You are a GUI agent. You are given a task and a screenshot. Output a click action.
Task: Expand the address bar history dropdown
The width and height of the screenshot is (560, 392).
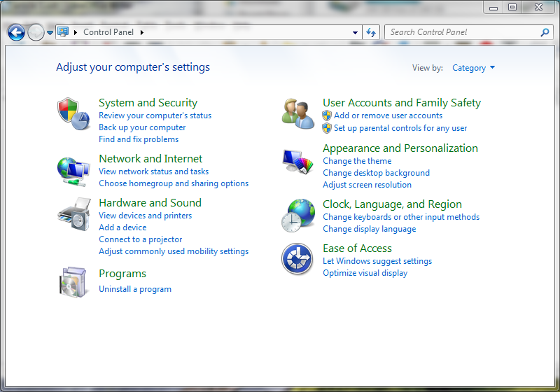tap(355, 32)
